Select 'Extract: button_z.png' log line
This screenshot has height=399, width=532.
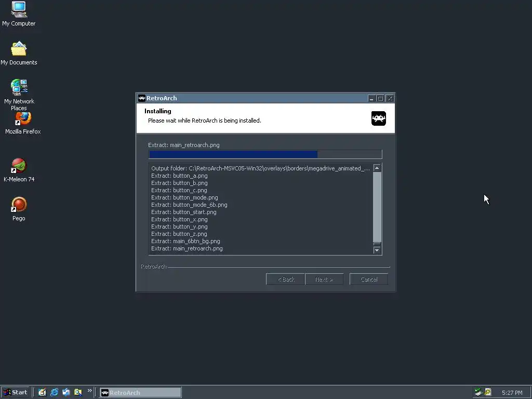point(179,234)
